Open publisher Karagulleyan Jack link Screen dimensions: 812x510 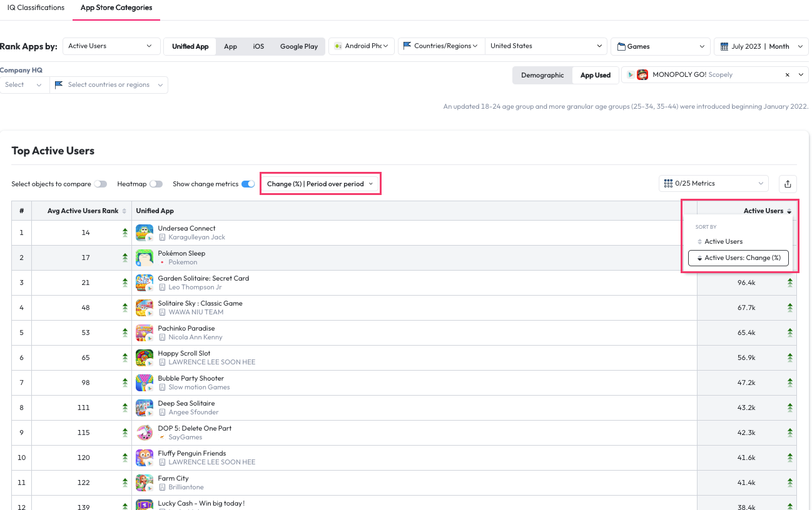[196, 237]
